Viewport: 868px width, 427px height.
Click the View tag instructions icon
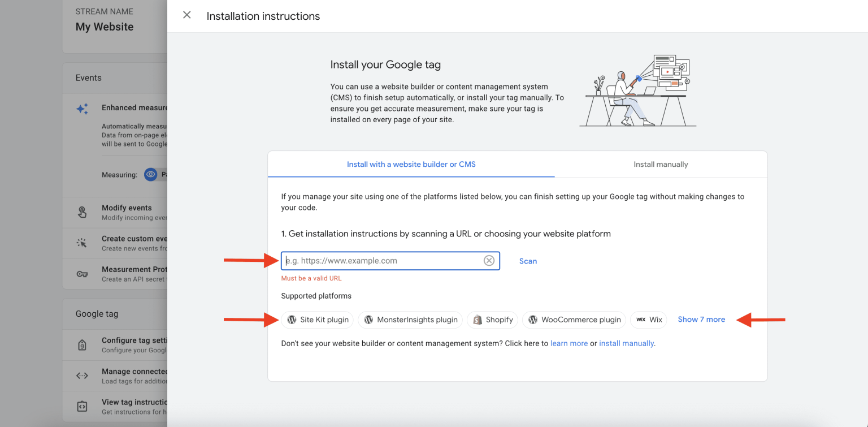click(x=82, y=406)
